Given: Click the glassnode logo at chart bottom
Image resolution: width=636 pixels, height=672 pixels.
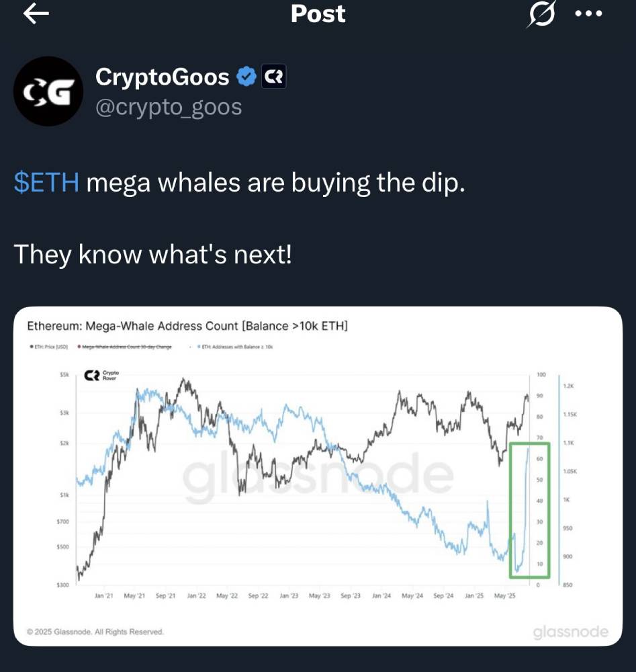Looking at the screenshot, I should pyautogui.click(x=570, y=632).
